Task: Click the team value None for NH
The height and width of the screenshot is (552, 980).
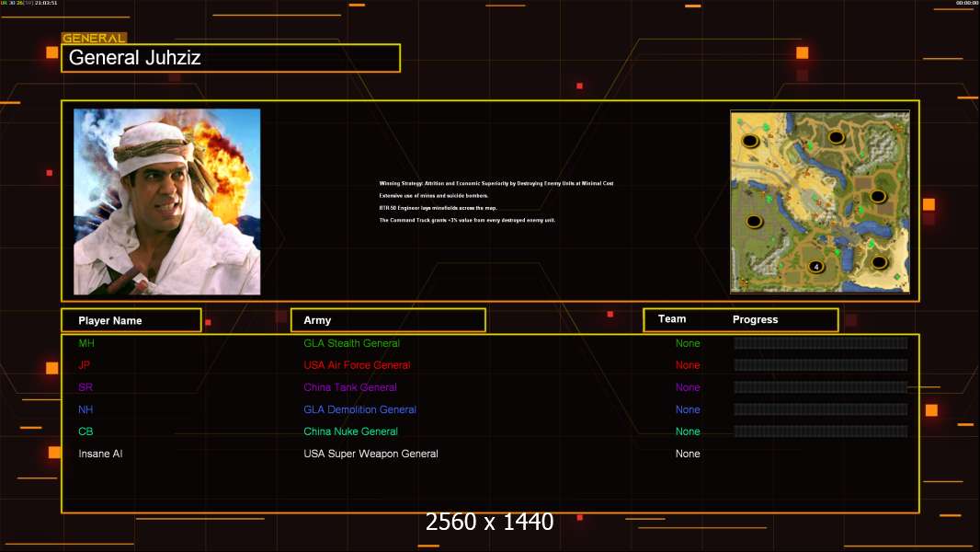Action: coord(688,409)
